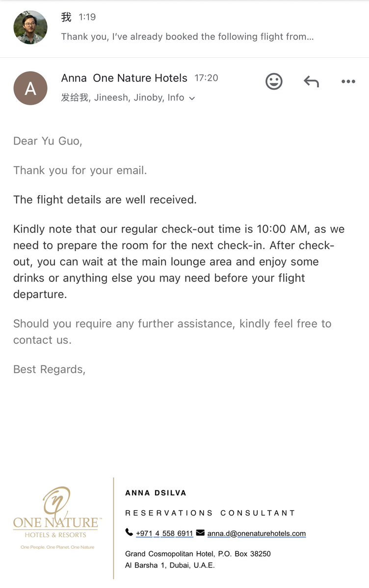Select sender name Anna One Nature Hotels

click(x=124, y=78)
